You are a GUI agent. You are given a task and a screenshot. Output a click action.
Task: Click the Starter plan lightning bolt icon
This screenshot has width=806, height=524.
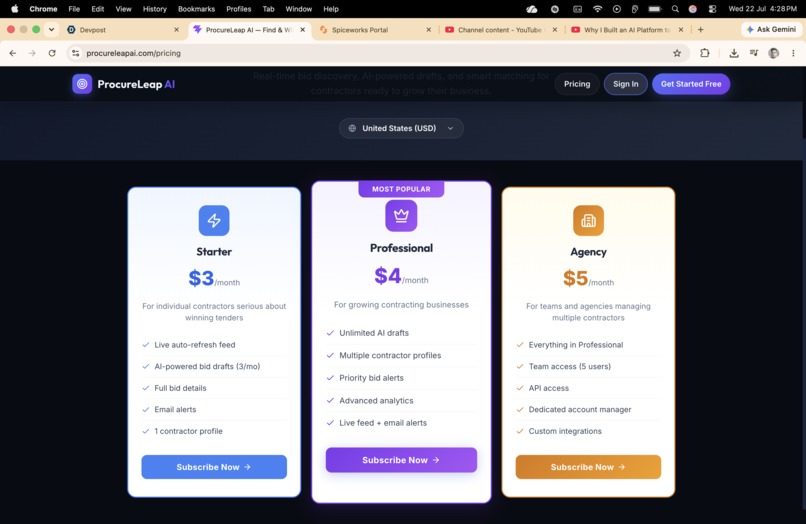click(214, 220)
